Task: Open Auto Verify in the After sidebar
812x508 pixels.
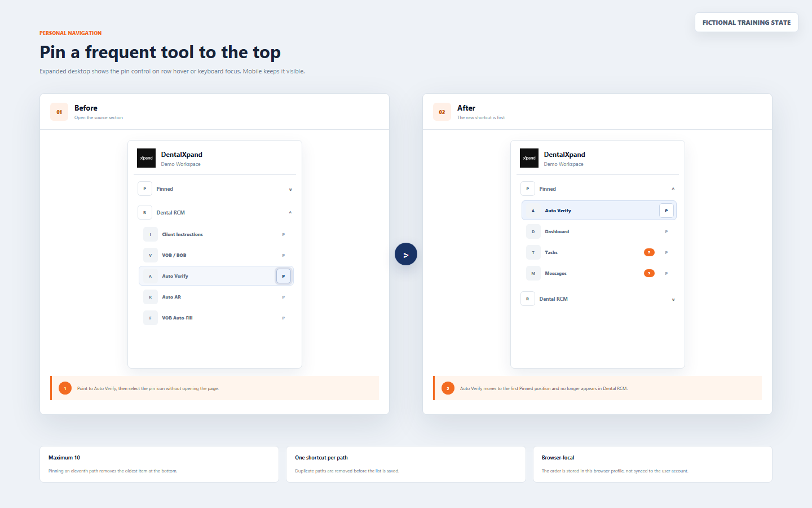Action: tap(599, 211)
